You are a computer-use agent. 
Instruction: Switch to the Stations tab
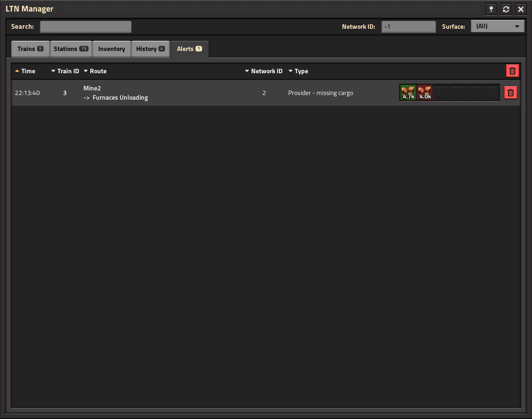[x=70, y=49]
